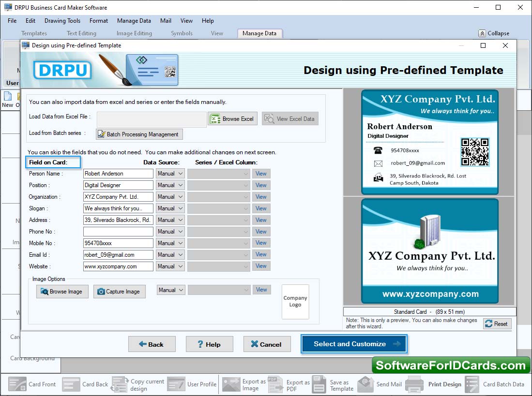Open the Mail menu
Viewport: 532px width, 396px height.
tap(166, 21)
